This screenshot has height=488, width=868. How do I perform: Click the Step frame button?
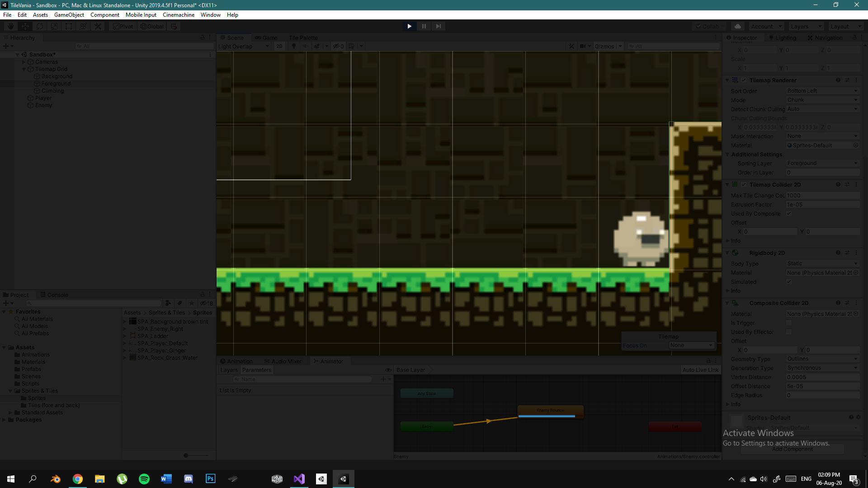coord(438,26)
